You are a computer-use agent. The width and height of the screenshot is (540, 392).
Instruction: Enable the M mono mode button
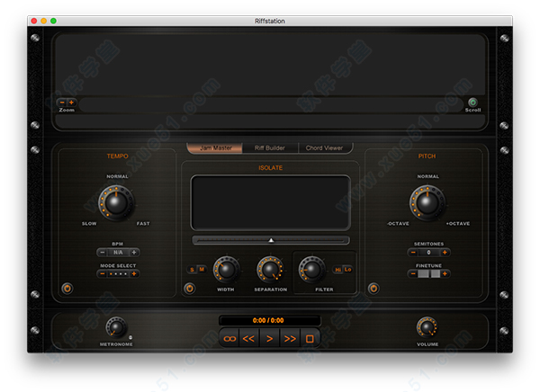(x=202, y=270)
